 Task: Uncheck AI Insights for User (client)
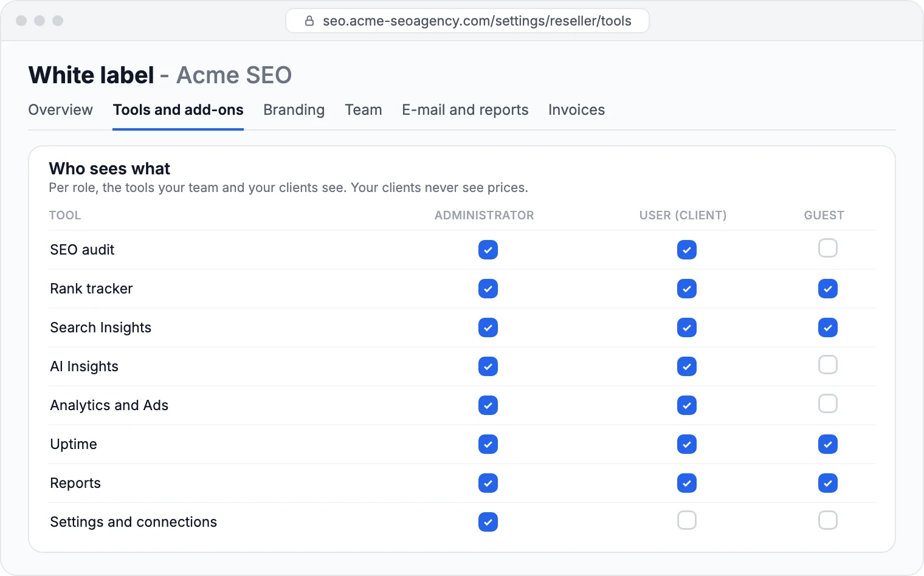point(687,366)
